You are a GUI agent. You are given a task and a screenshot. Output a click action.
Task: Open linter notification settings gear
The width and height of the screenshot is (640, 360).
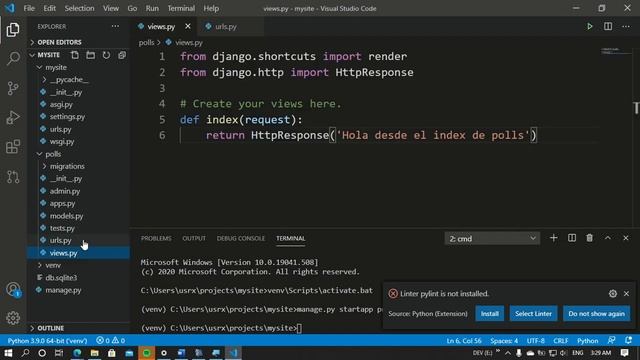pyautogui.click(x=613, y=293)
